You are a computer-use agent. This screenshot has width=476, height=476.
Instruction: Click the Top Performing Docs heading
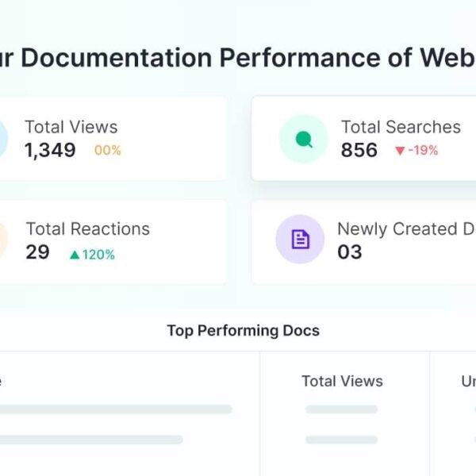pyautogui.click(x=243, y=331)
